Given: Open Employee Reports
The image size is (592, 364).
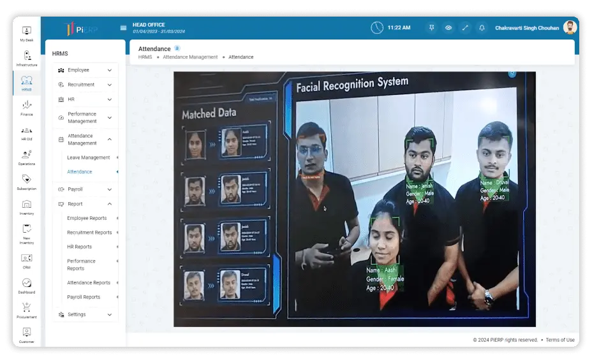Looking at the screenshot, I should click(x=87, y=219).
